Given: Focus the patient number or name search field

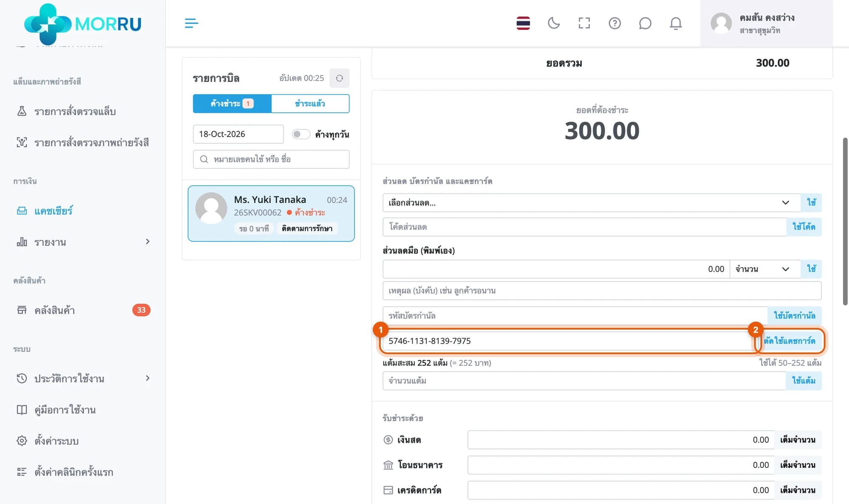Looking at the screenshot, I should click(271, 159).
